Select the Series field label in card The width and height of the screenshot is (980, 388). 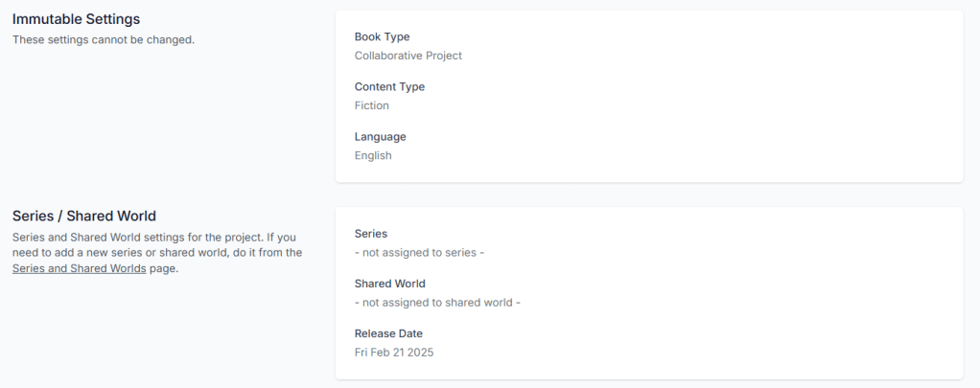[x=371, y=234]
